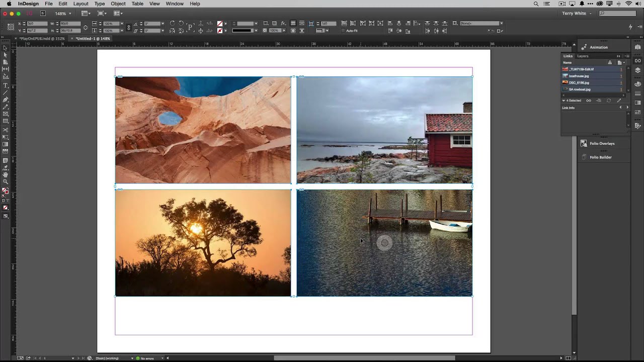Open the Links panel dock icon
The image size is (644, 362).
[x=637, y=60]
